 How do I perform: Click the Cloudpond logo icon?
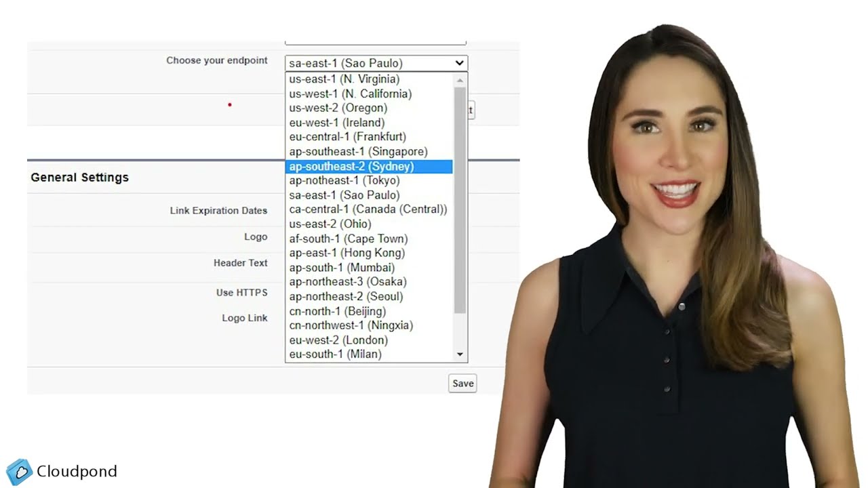click(19, 471)
